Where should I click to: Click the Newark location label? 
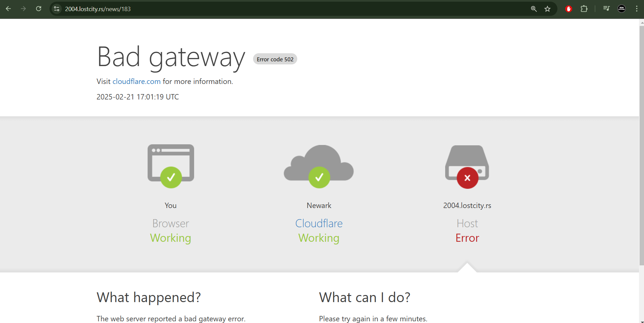319,205
